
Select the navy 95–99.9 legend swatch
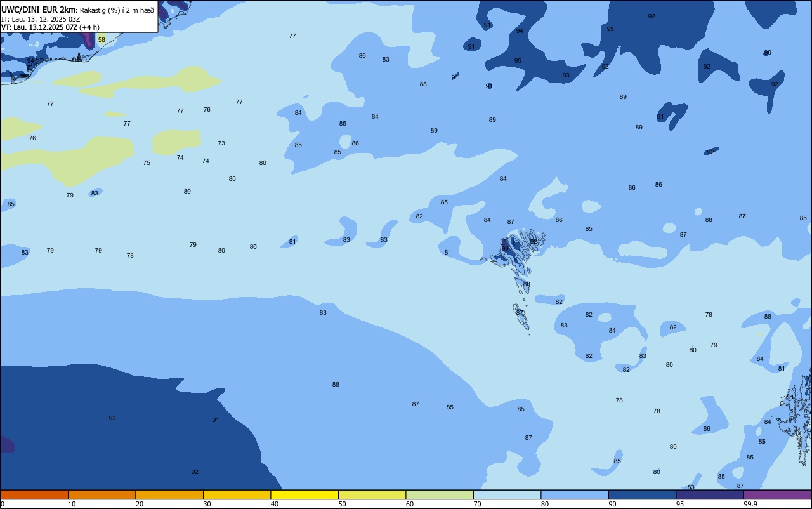pos(710,494)
